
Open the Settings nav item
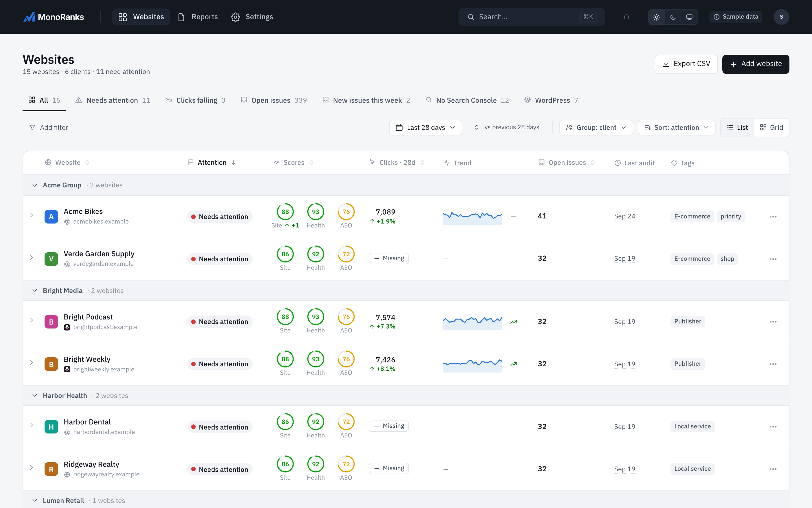click(252, 17)
